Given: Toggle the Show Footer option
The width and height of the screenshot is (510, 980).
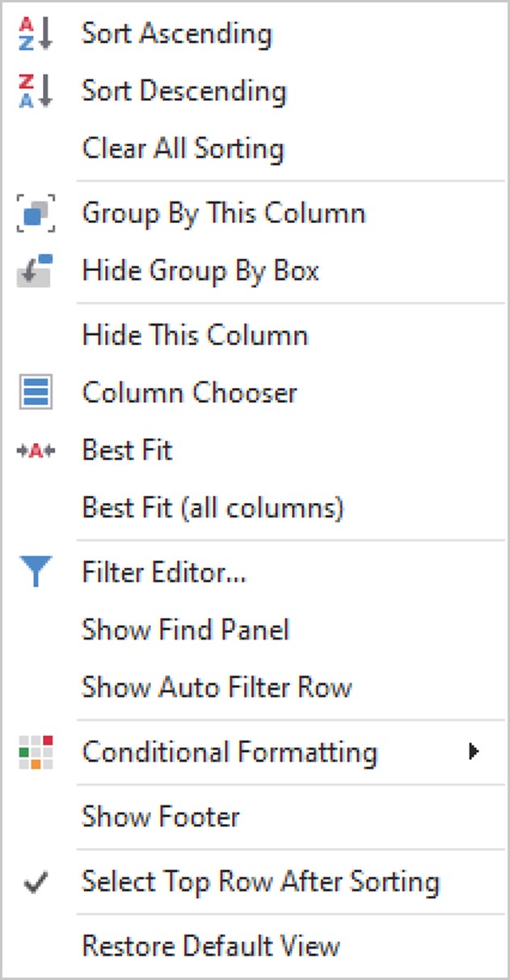Looking at the screenshot, I should point(161,817).
